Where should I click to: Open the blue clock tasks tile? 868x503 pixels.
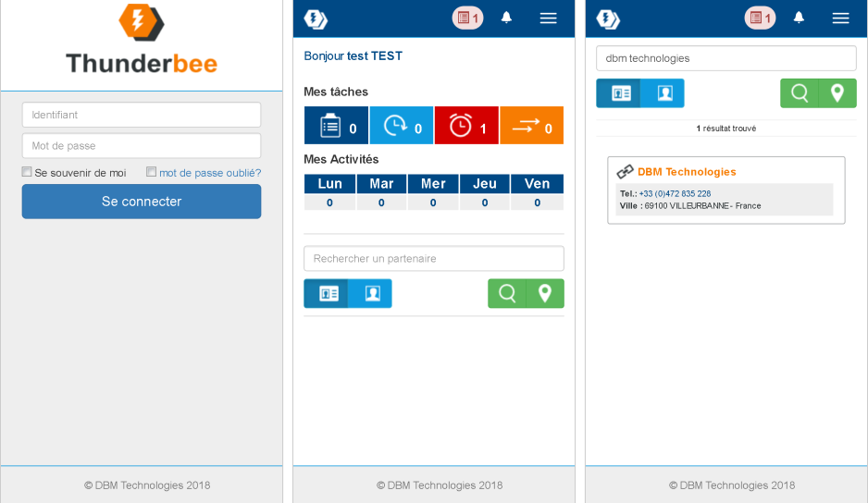(402, 126)
